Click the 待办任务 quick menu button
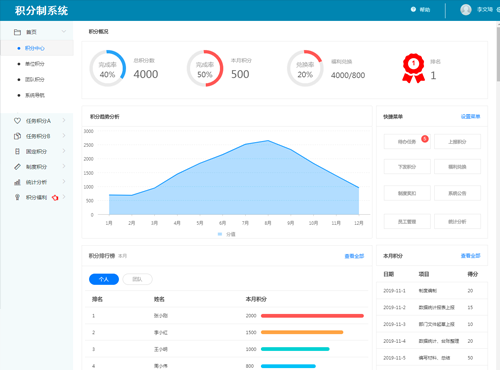 click(407, 142)
